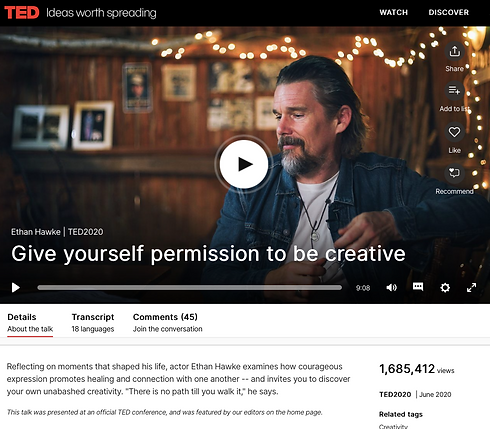
Task: Click the 9:08 duration text
Action: pyautogui.click(x=363, y=288)
